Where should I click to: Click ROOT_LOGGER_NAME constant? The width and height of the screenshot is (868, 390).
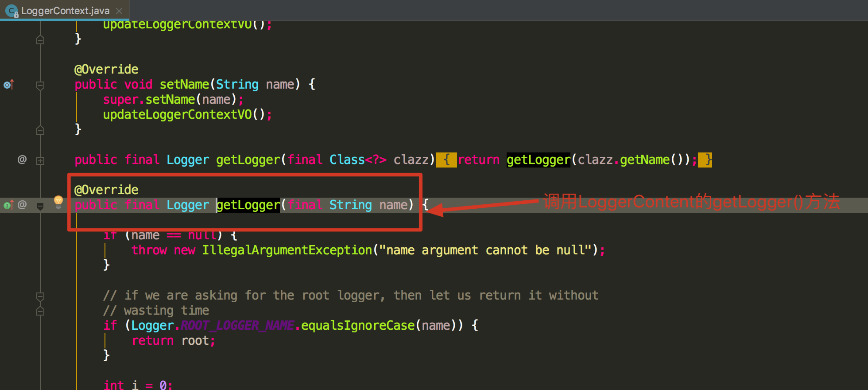(x=237, y=325)
